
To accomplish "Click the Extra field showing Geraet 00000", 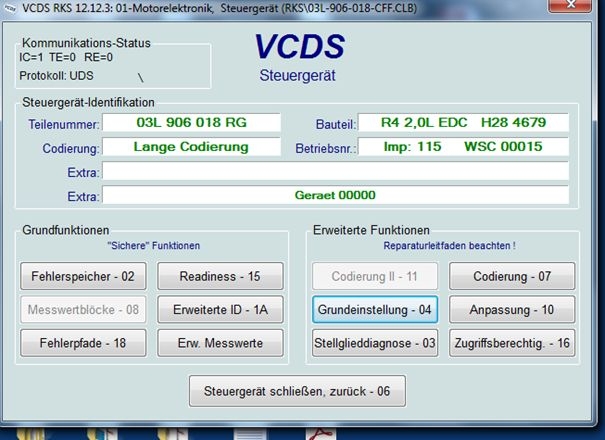I will (x=335, y=195).
